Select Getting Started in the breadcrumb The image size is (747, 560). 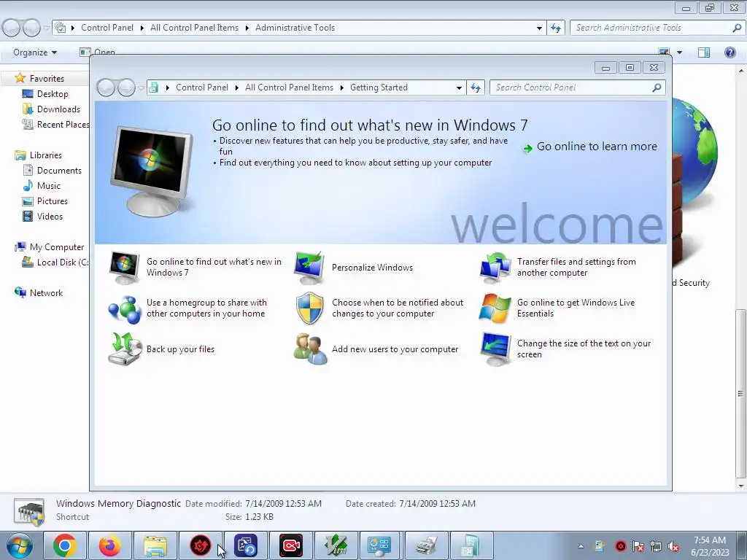[x=379, y=87]
